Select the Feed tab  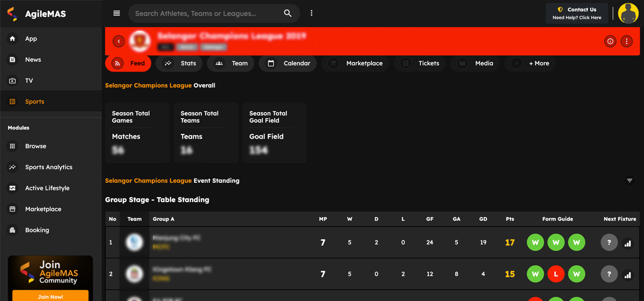coord(128,63)
